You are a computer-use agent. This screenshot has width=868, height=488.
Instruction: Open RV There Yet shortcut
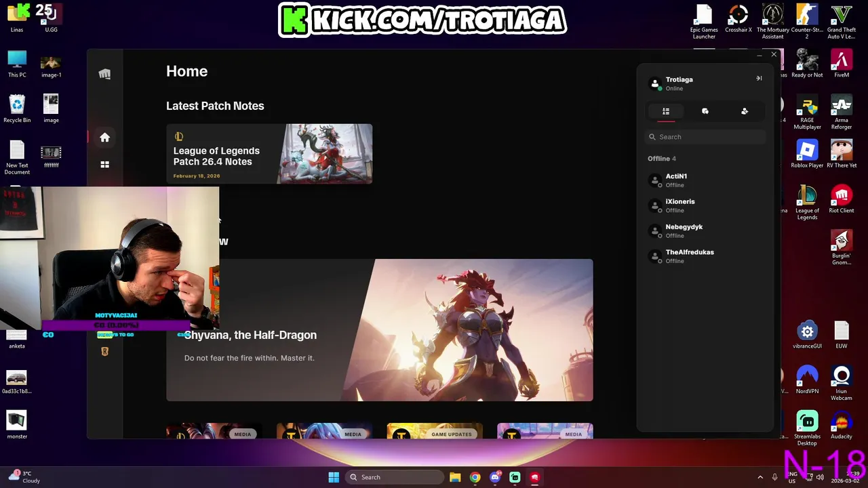[x=842, y=155]
